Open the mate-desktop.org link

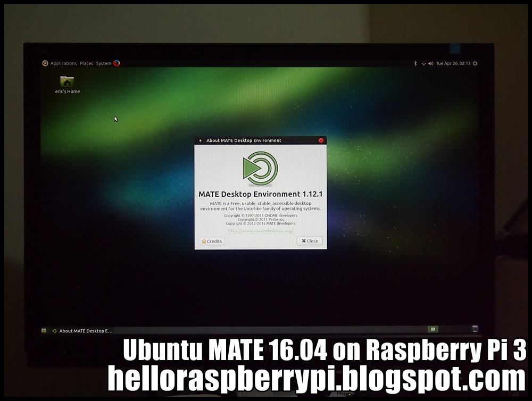click(x=261, y=230)
